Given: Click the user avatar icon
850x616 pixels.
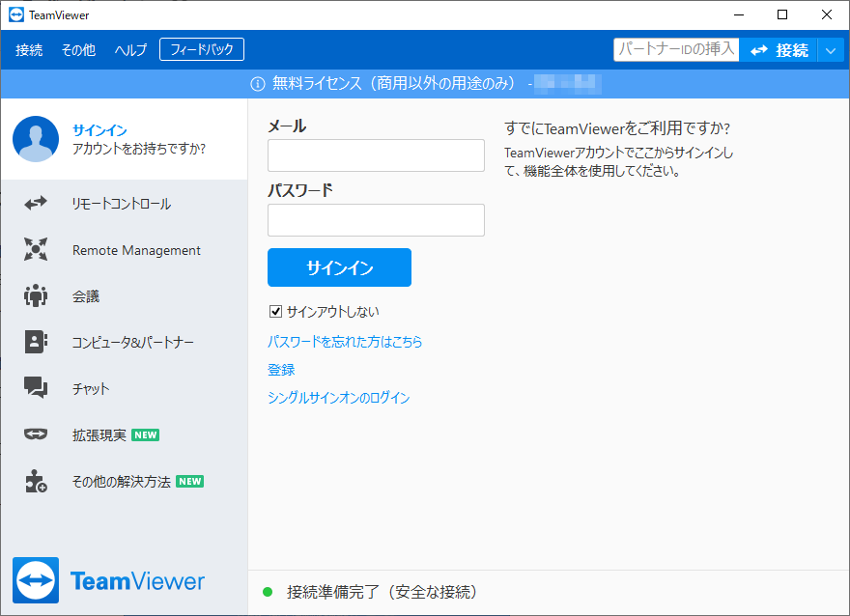Looking at the screenshot, I should 36,139.
